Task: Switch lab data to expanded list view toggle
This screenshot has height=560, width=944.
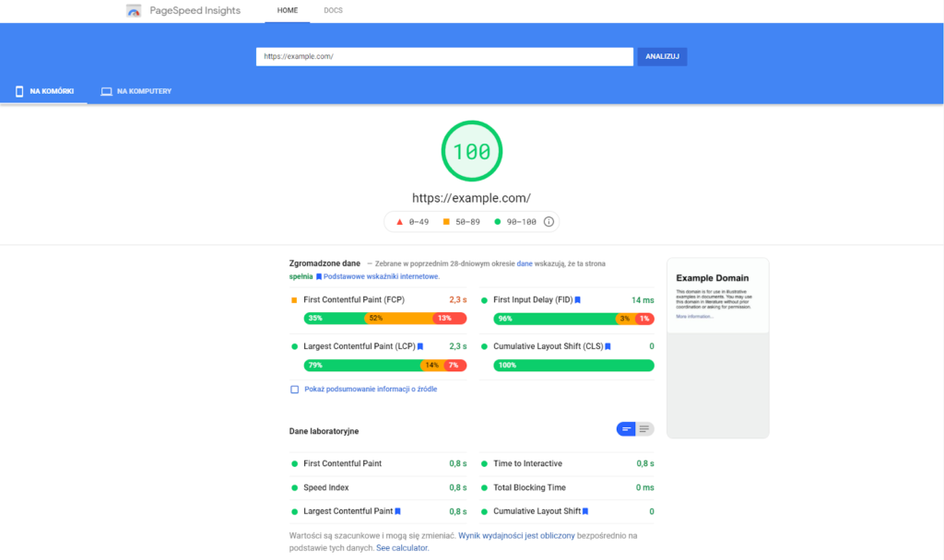Action: click(644, 429)
